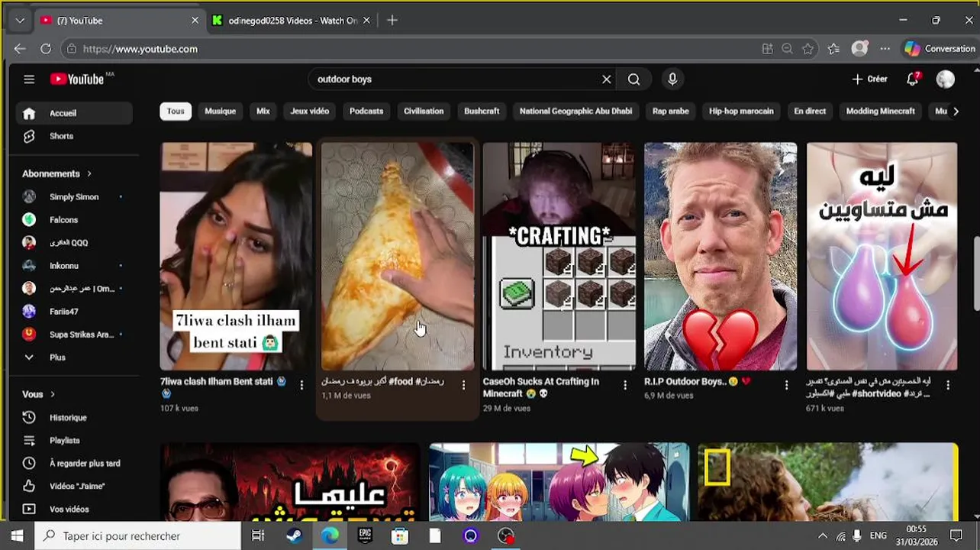Viewport: 980px width, 550px height.
Task: Open 7liwa clash ilham thumbnail
Action: coord(236,256)
